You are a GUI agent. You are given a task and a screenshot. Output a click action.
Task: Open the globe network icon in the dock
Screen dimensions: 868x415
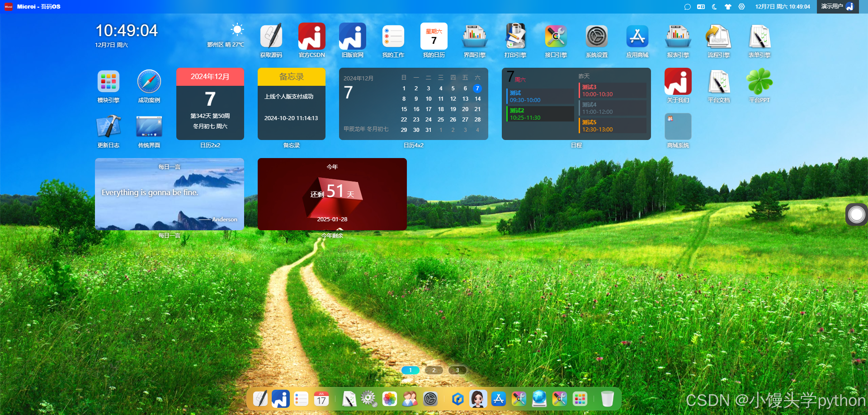coord(539,399)
